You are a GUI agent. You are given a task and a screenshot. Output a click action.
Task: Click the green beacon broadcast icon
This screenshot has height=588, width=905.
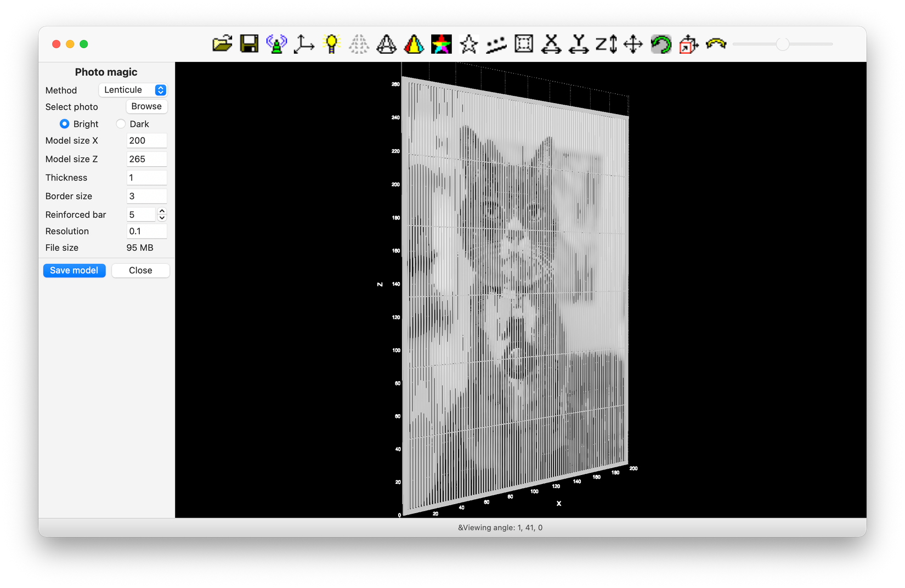click(x=276, y=44)
